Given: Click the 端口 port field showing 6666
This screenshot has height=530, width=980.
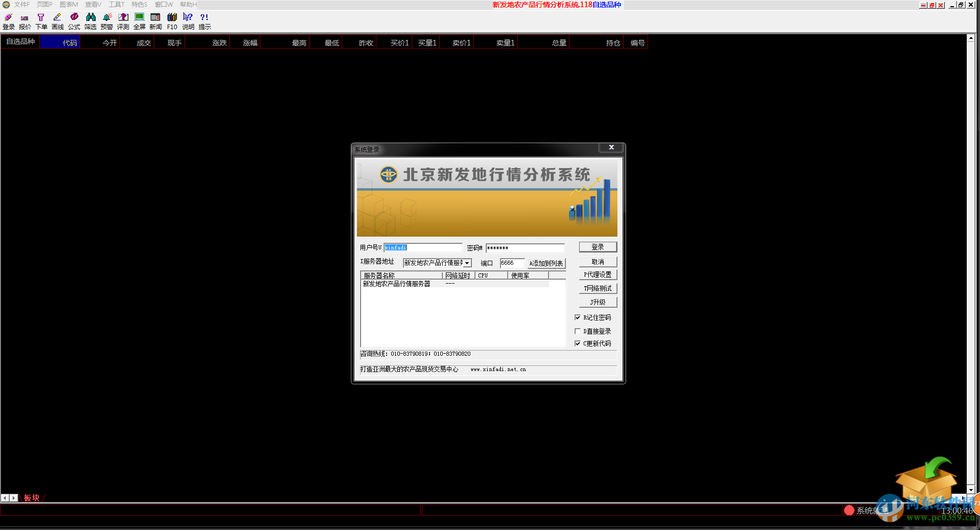Looking at the screenshot, I should (x=512, y=263).
